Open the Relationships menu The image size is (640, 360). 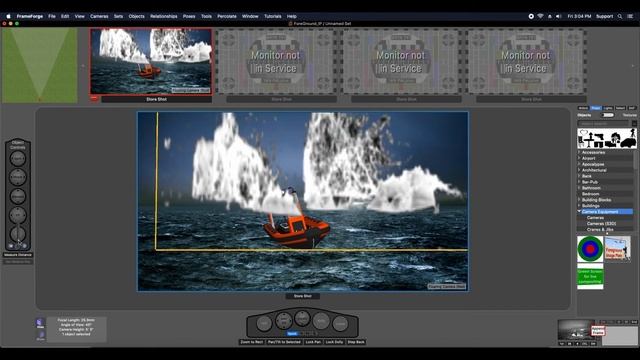(x=164, y=16)
